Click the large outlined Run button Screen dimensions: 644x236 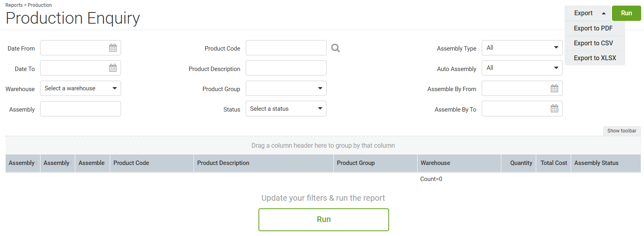324,220
